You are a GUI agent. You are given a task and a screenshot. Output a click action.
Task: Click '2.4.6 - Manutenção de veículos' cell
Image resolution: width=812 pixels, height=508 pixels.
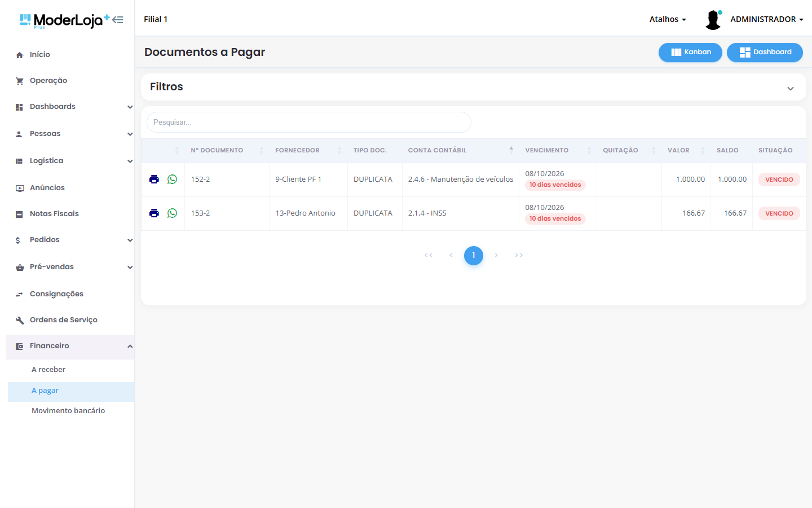pos(461,179)
